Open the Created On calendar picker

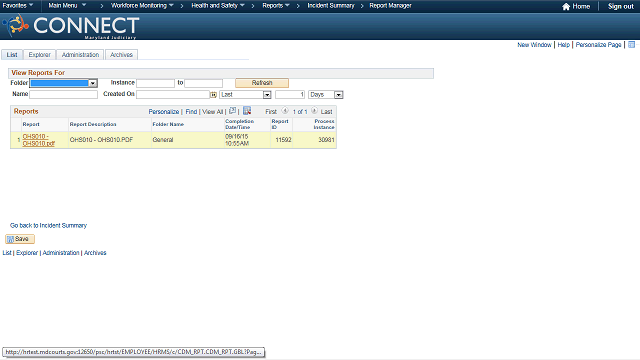click(213, 95)
